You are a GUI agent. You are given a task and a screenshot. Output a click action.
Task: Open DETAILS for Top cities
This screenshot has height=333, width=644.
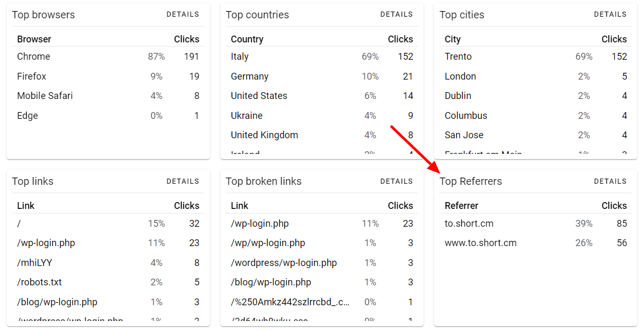(610, 14)
